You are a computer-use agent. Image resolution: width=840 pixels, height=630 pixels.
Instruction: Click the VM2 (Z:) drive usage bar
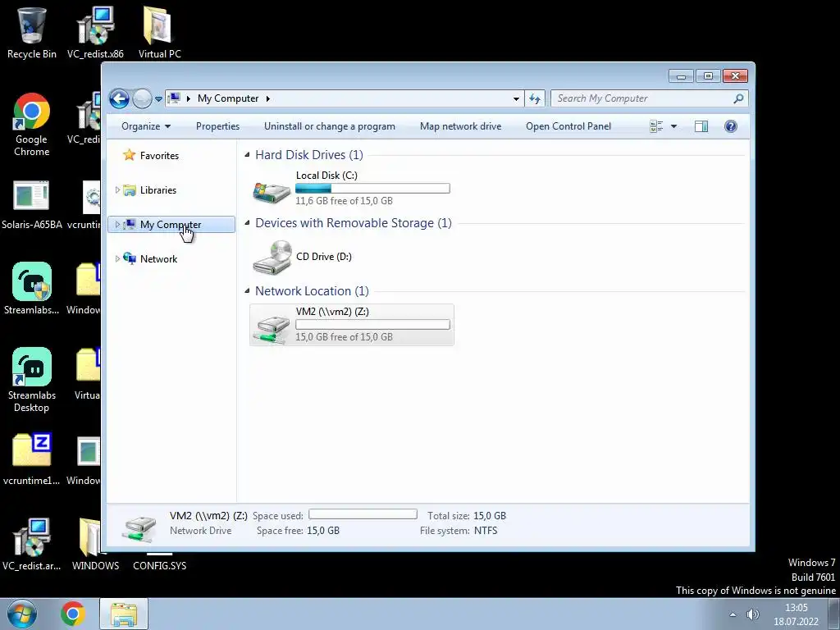pos(372,325)
